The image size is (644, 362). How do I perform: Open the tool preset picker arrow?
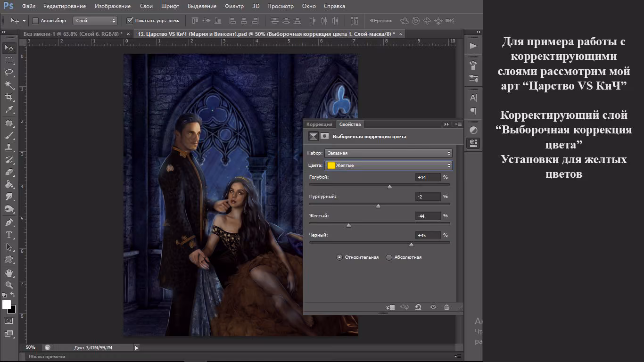pyautogui.click(x=24, y=21)
